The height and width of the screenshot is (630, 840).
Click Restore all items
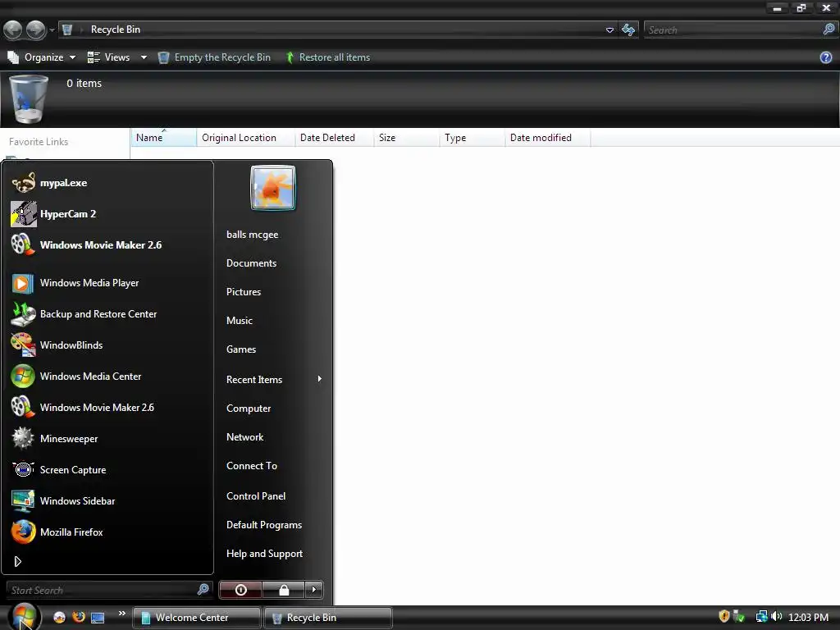[327, 57]
